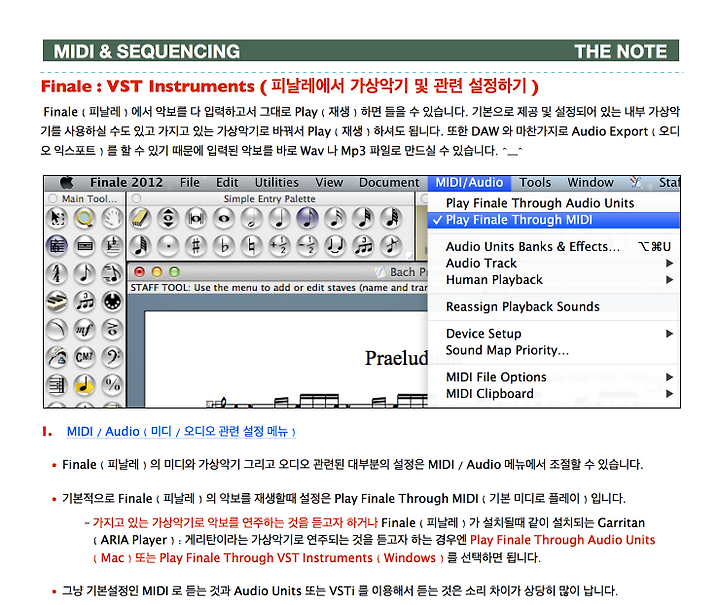Expand the Audio Track submenu

tap(553, 263)
